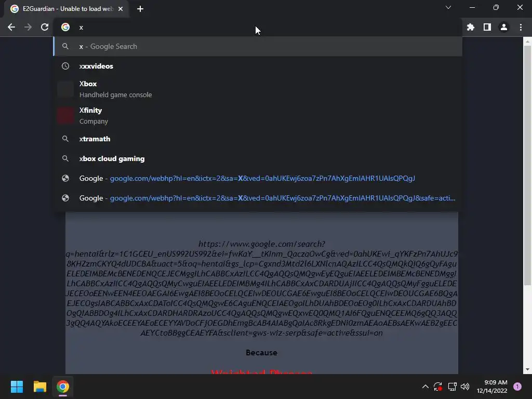Close the E2Guardian tab
The image size is (532, 399).
tap(121, 9)
